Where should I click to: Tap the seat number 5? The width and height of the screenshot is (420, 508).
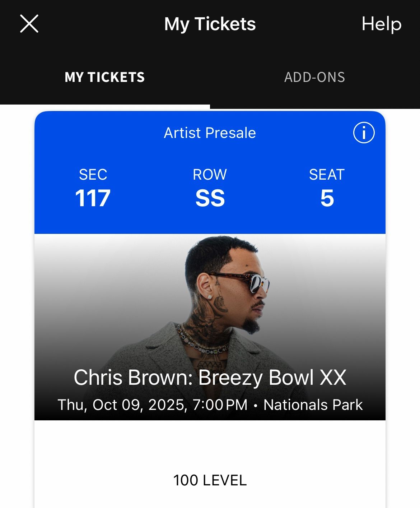click(327, 198)
